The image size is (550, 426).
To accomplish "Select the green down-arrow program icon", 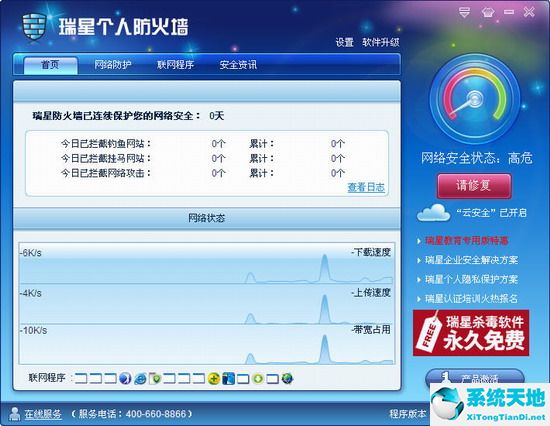I will (258, 378).
